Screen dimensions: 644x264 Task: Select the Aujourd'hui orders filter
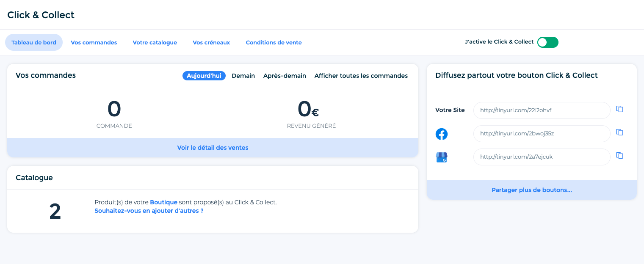(x=204, y=76)
